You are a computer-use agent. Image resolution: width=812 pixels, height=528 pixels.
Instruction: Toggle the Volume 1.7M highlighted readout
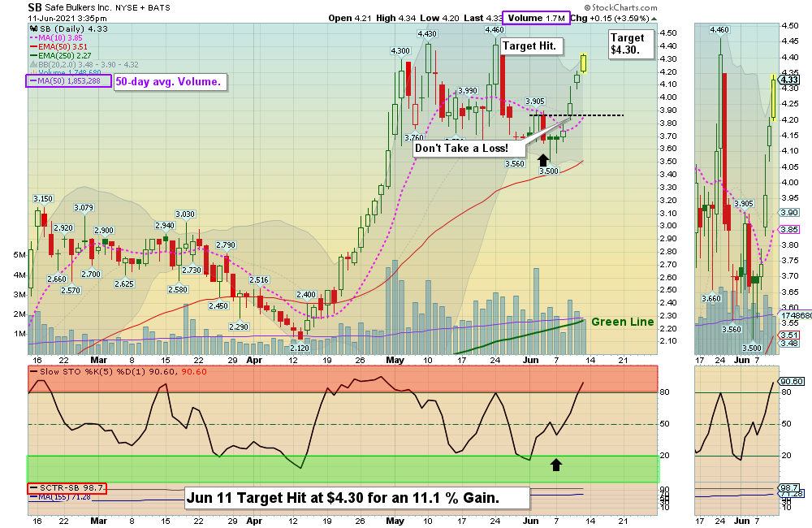pos(535,17)
